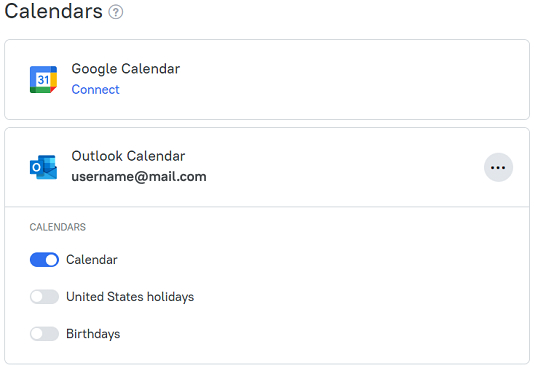This screenshot has height=368, width=535.
Task: Enable the United States holidays toggle
Action: tap(44, 297)
